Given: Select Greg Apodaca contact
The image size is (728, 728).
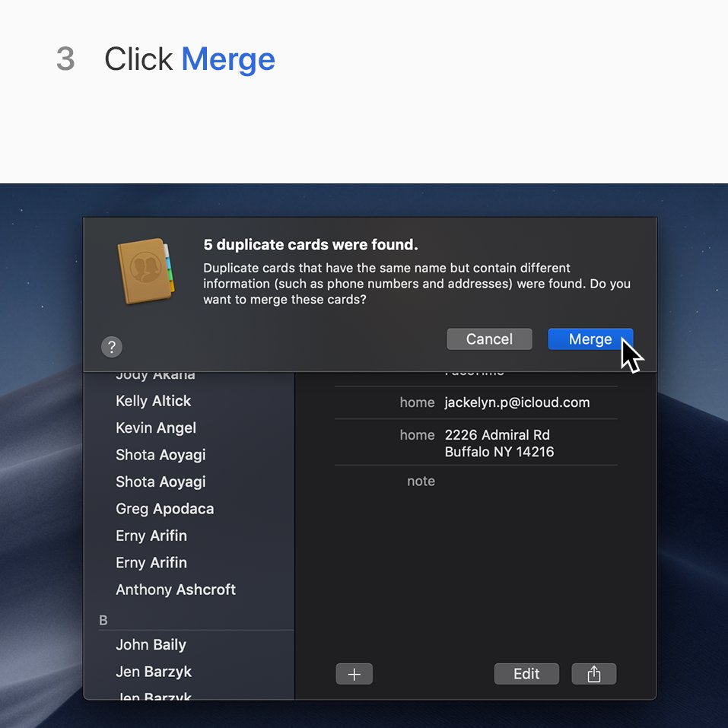Looking at the screenshot, I should point(165,509).
